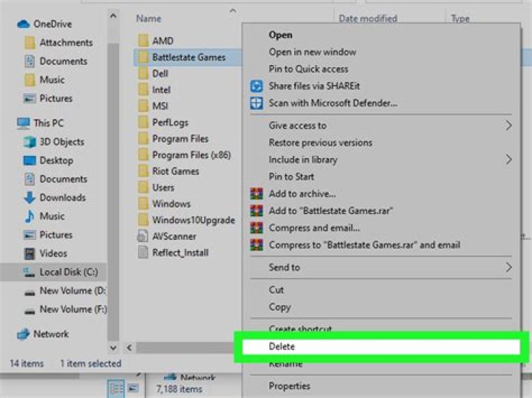Click the Battlestate Games folder icon
This screenshot has height=398, width=532.
143,57
